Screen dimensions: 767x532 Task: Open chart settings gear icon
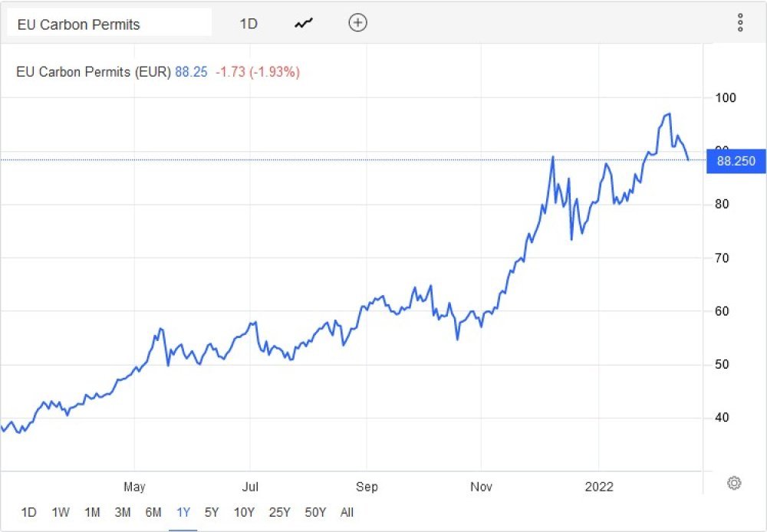pos(734,482)
